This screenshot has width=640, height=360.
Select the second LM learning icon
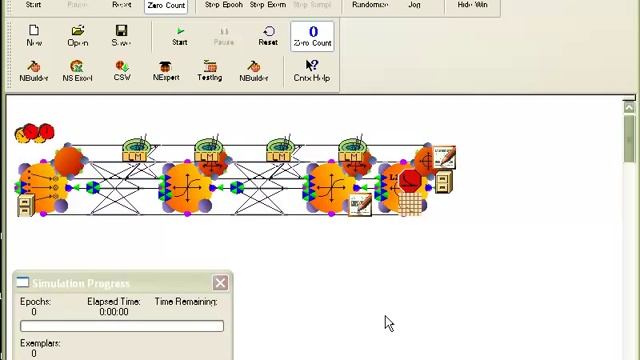pyautogui.click(x=208, y=149)
